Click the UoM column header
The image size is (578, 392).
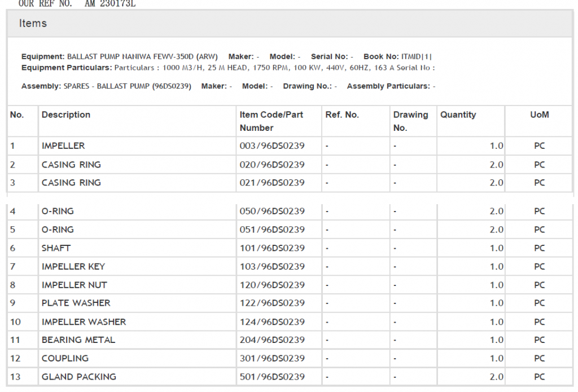coord(539,114)
